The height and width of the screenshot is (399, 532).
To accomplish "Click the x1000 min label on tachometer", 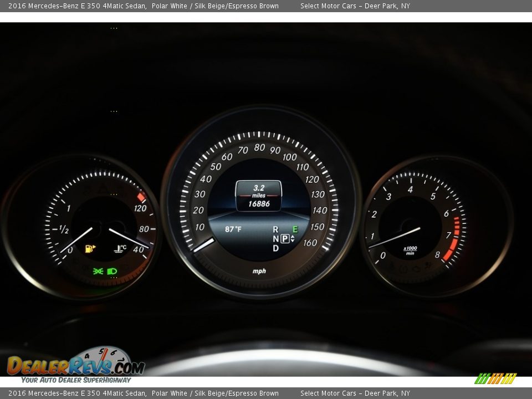I will (410, 250).
